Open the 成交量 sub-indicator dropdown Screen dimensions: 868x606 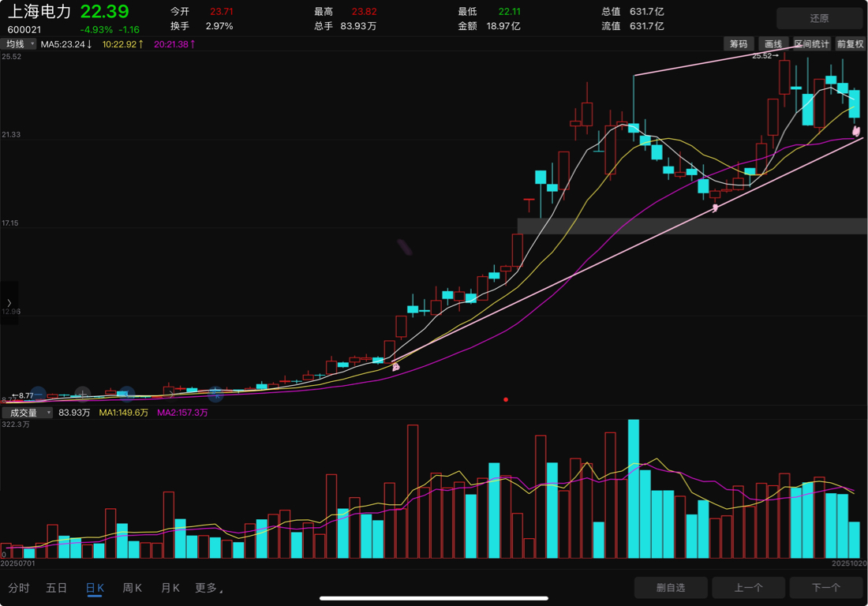(27, 413)
